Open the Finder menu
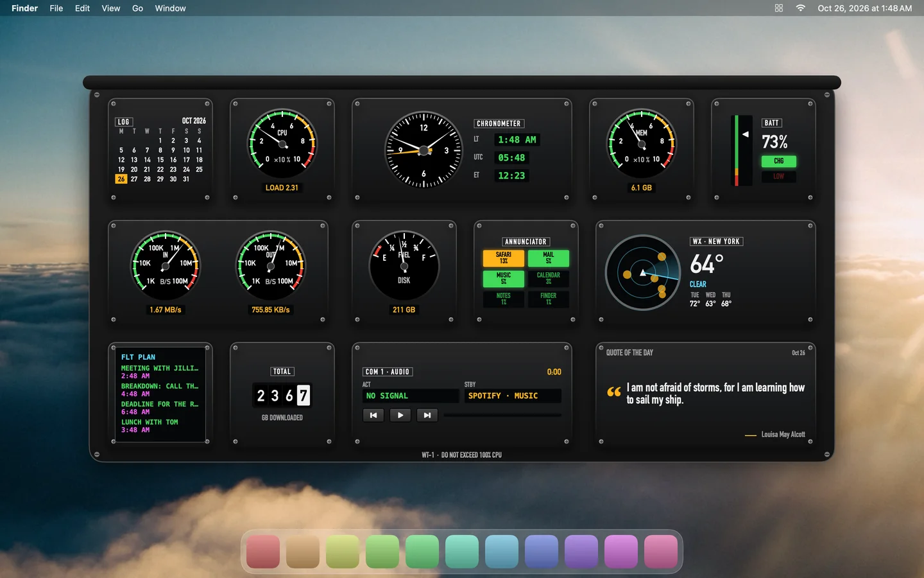This screenshot has height=578, width=924. click(24, 8)
